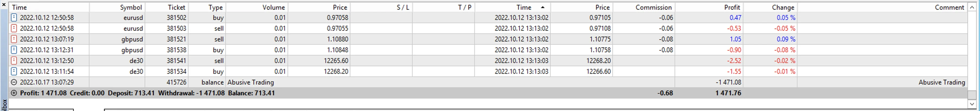This screenshot has width=980, height=111.
Task: Select the Abusive Trading comment cell
Action: (941, 82)
